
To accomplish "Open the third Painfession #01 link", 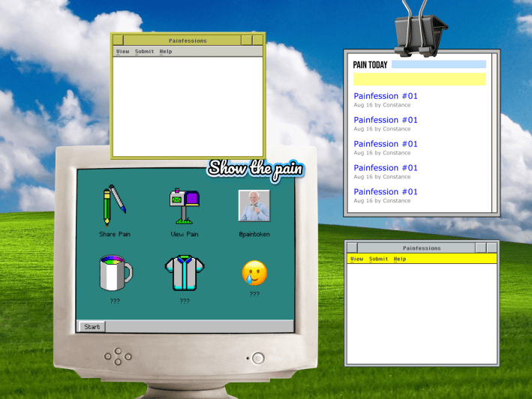I will (386, 144).
